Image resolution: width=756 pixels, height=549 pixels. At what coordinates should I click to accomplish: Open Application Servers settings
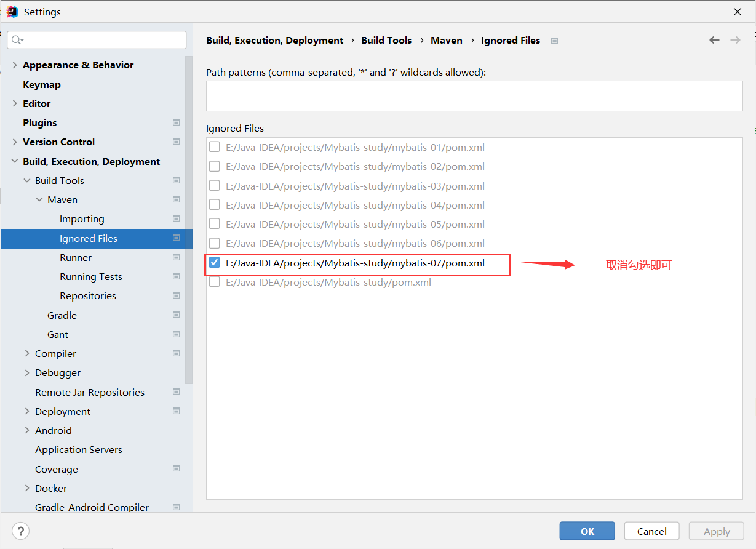coord(79,449)
